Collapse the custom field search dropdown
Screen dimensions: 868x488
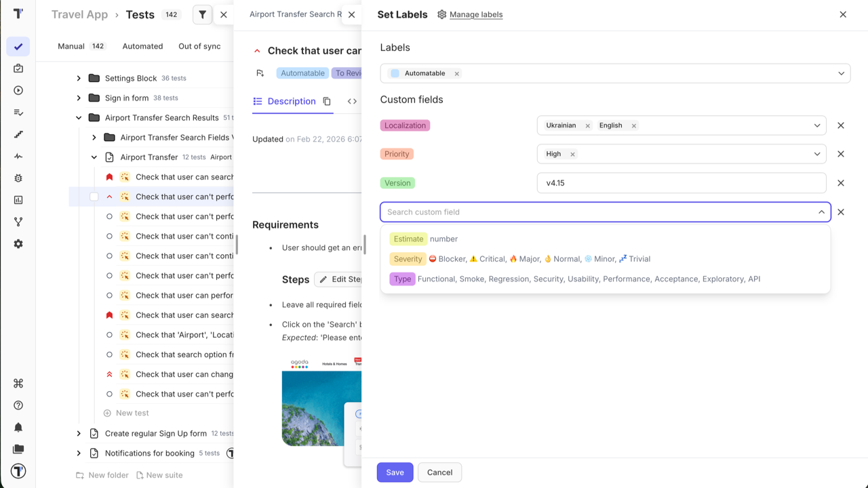821,212
